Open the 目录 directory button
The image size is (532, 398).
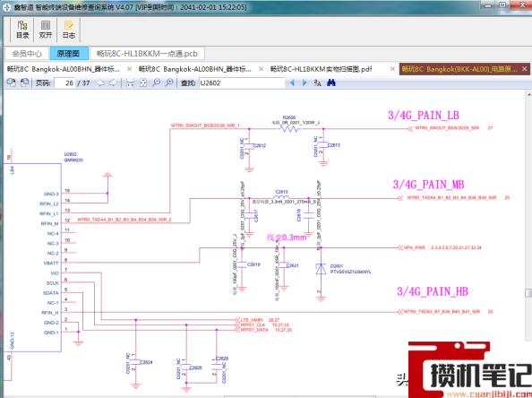coord(22,30)
